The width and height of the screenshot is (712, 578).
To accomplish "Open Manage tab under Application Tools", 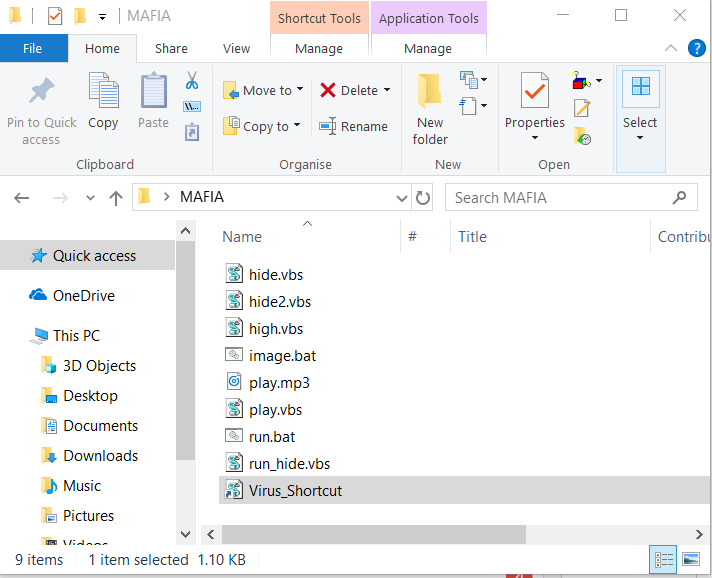I will 428,48.
